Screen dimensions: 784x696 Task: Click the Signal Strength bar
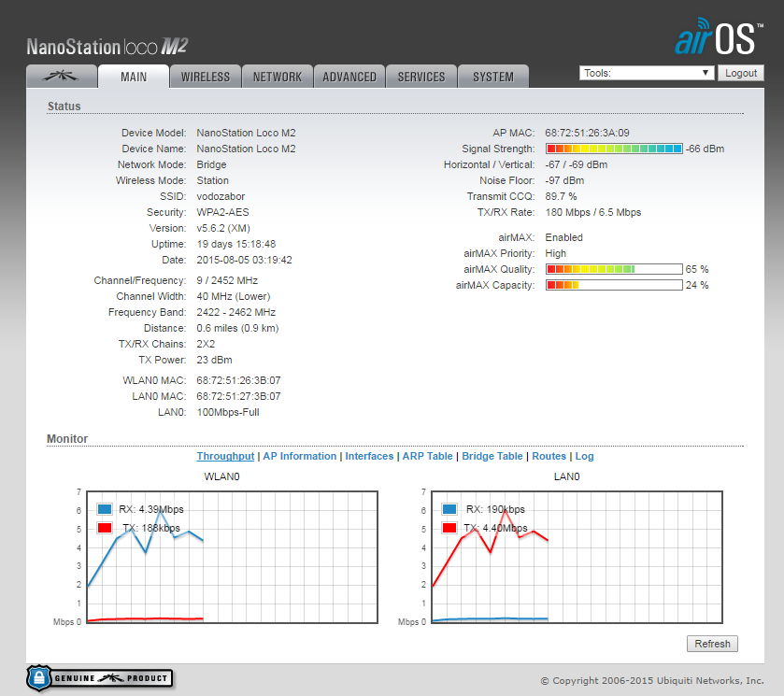click(x=614, y=149)
